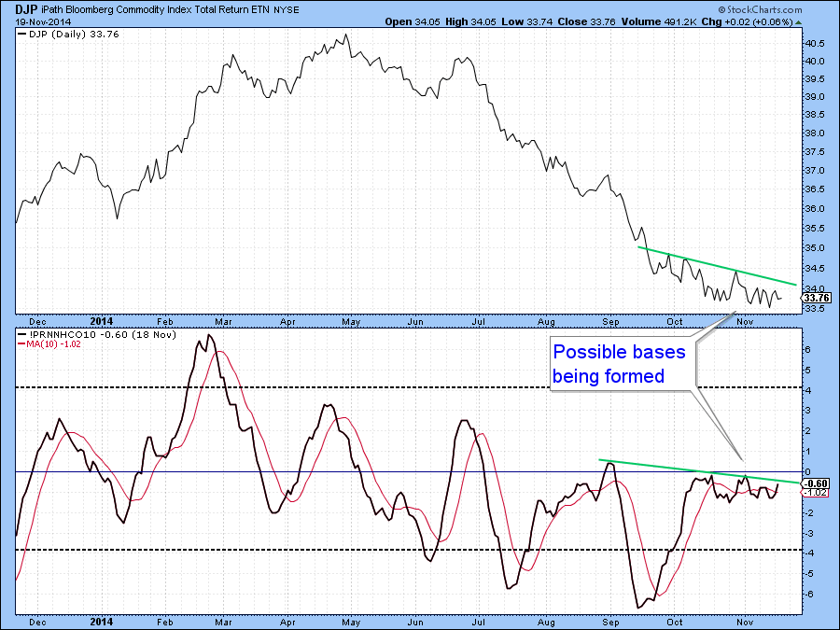
Task: Click the Open 34.05 value
Action: 413,22
